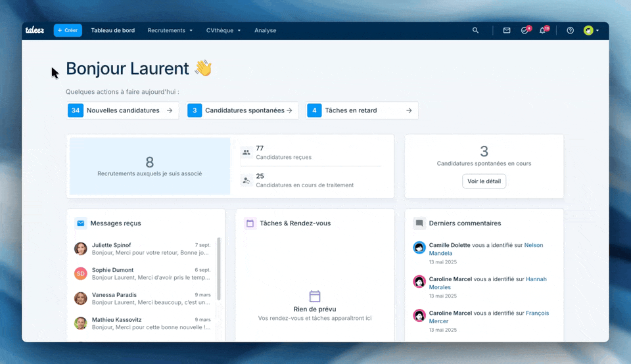Open 34 Nouvelles candidatures
The width and height of the screenshot is (631, 364).
(x=123, y=110)
